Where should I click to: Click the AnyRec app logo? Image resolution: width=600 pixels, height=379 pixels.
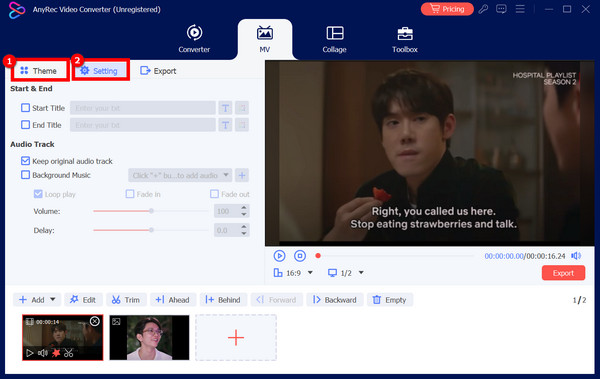pyautogui.click(x=16, y=10)
